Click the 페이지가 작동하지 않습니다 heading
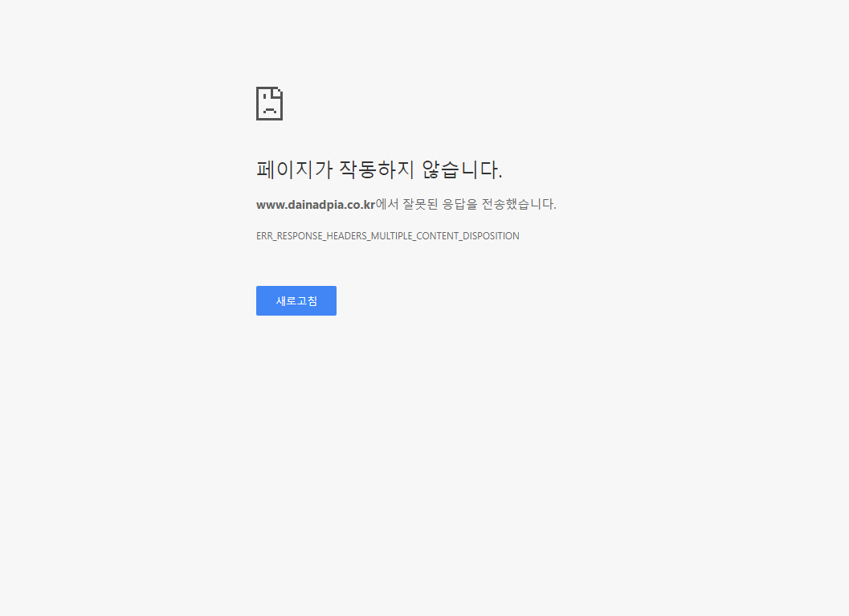This screenshot has width=849, height=616. click(x=379, y=170)
